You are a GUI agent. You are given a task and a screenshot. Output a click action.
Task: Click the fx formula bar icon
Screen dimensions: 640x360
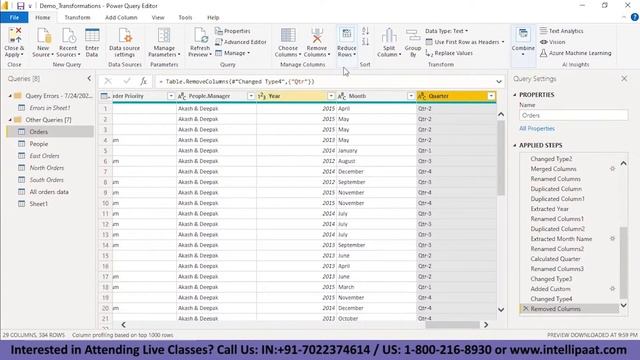pos(143,81)
